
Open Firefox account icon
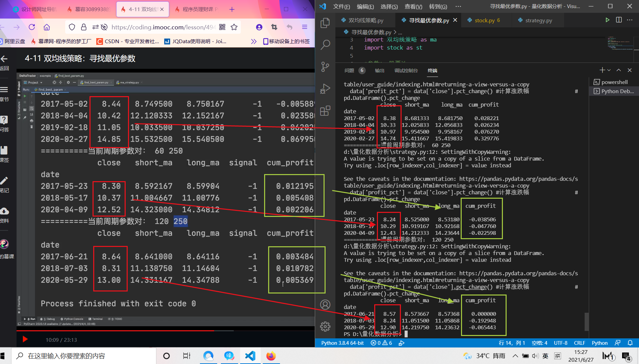(259, 27)
